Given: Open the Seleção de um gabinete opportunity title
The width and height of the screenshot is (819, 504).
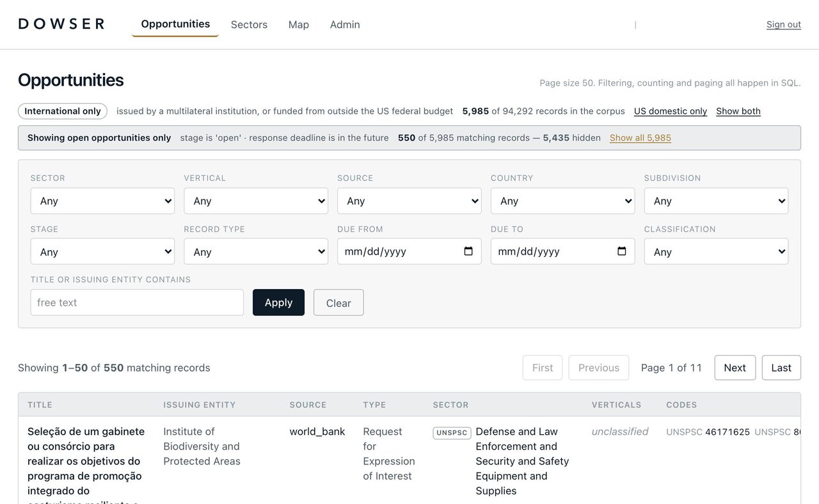Looking at the screenshot, I should (x=86, y=464).
